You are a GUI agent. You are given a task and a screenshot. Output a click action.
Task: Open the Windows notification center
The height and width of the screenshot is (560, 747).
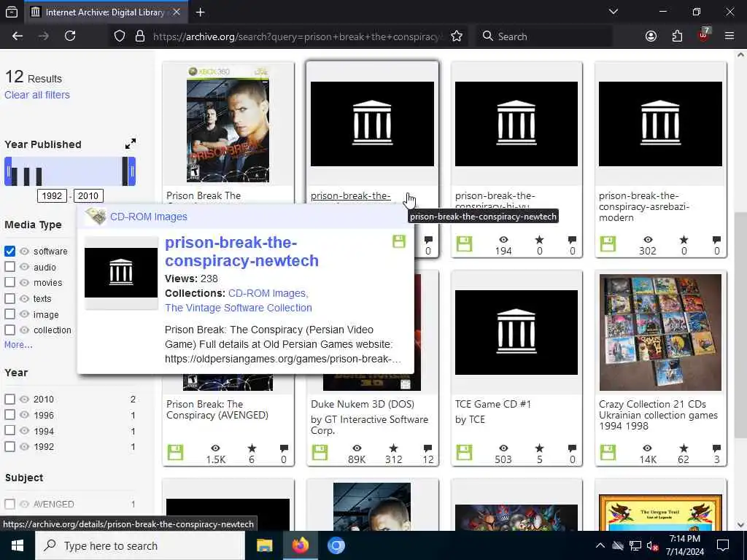723,545
